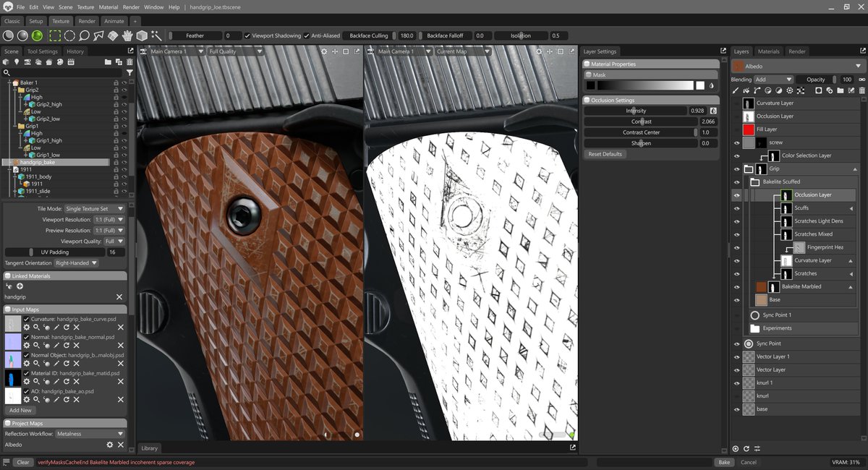Image resolution: width=868 pixels, height=470 pixels.
Task: Click the filter funnel icon in Scene panel
Action: [129, 73]
